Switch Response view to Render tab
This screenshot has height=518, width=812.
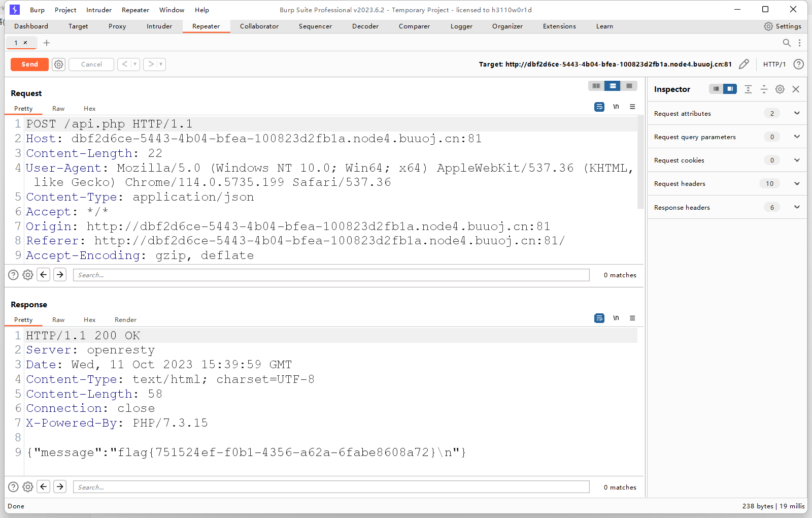125,320
